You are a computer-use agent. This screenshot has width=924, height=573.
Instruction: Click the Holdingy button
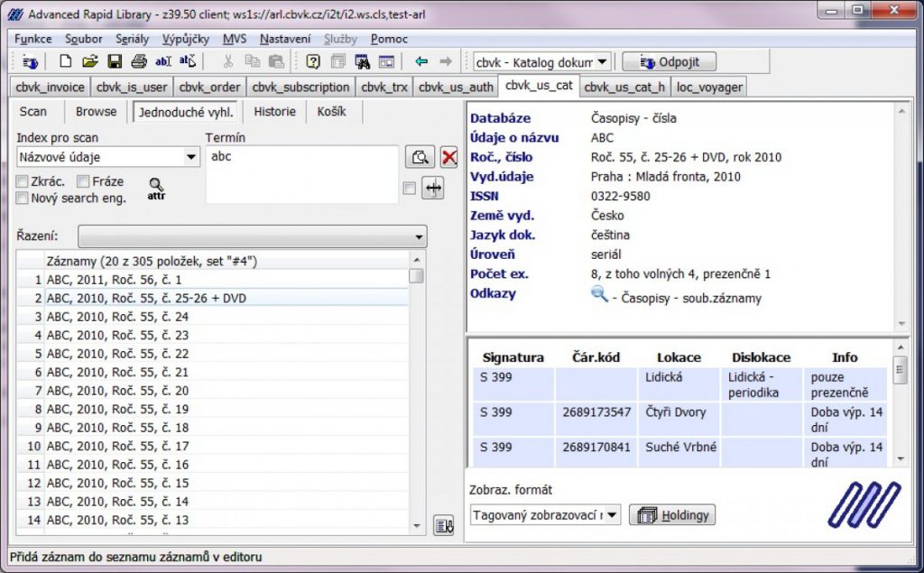pyautogui.click(x=673, y=515)
